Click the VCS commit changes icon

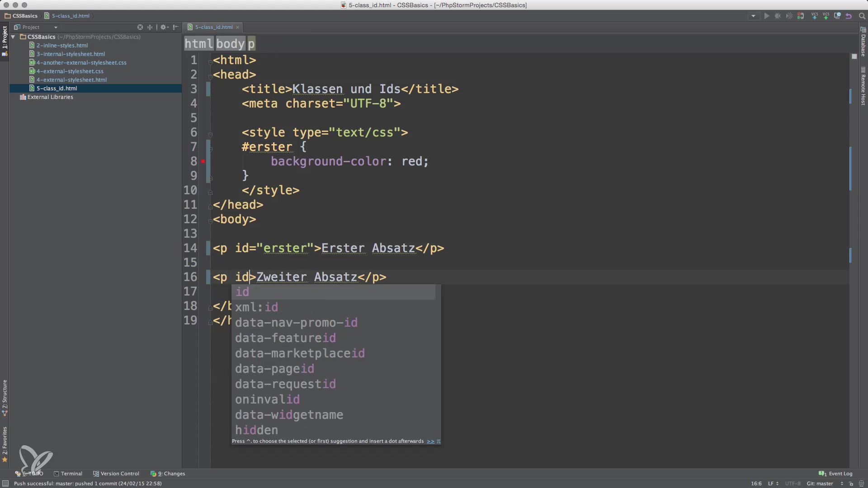point(826,16)
